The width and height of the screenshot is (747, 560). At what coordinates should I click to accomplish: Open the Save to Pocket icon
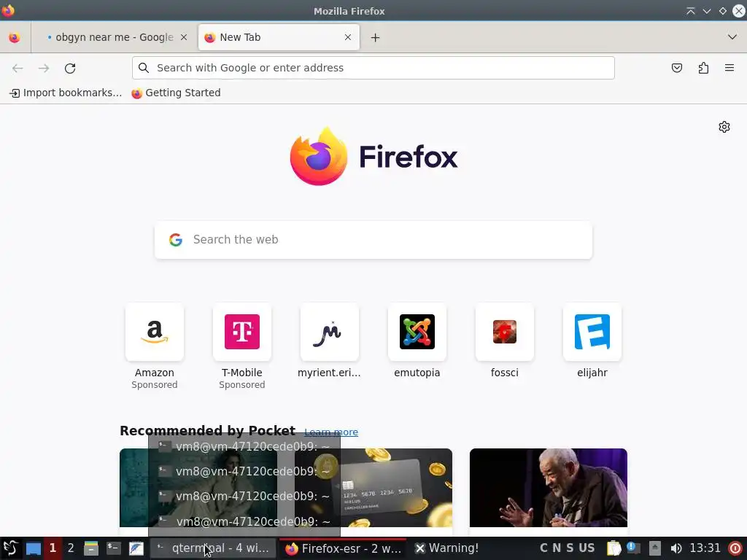[676, 68]
